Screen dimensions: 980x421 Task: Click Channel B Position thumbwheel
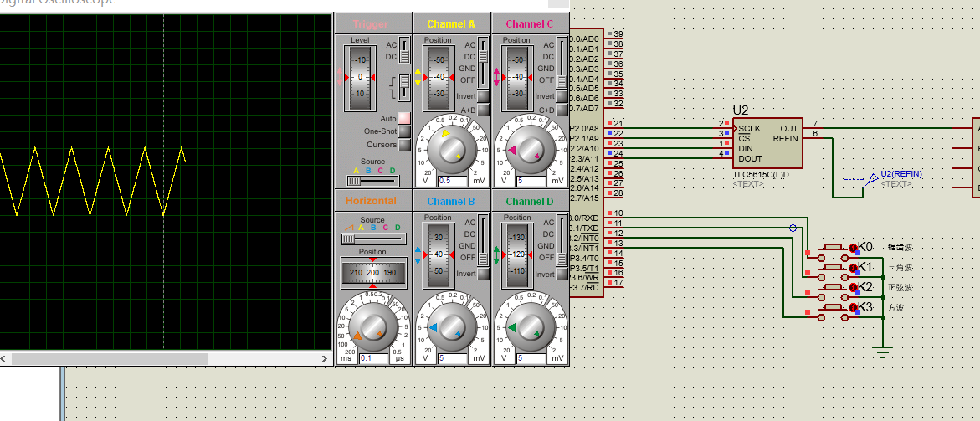[x=439, y=254]
